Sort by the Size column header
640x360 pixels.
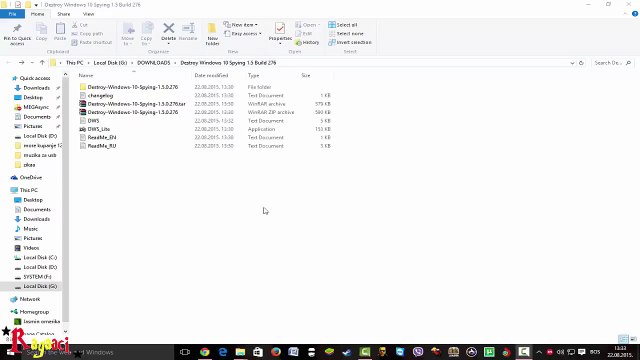(306, 76)
